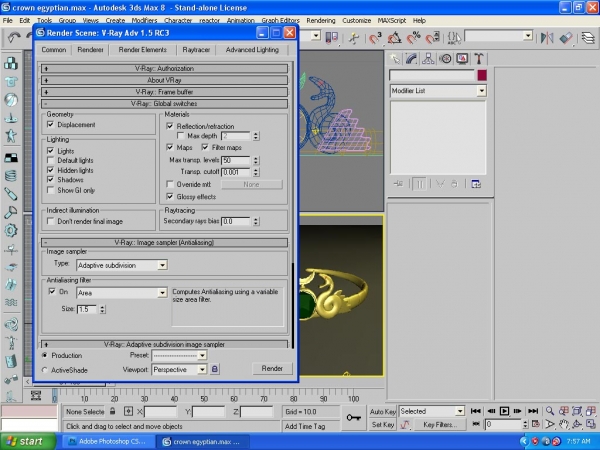Enable the Override mtl checkbox
Viewport: 600px width, 450px height.
pos(170,184)
